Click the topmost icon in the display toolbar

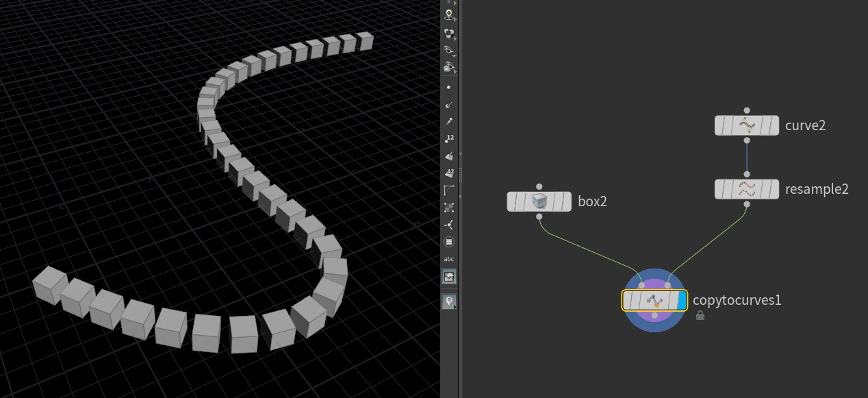(x=449, y=14)
